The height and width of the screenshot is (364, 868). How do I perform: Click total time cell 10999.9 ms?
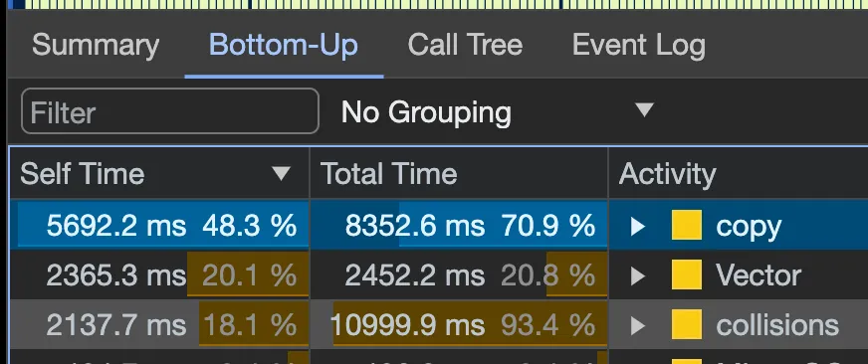point(459,325)
